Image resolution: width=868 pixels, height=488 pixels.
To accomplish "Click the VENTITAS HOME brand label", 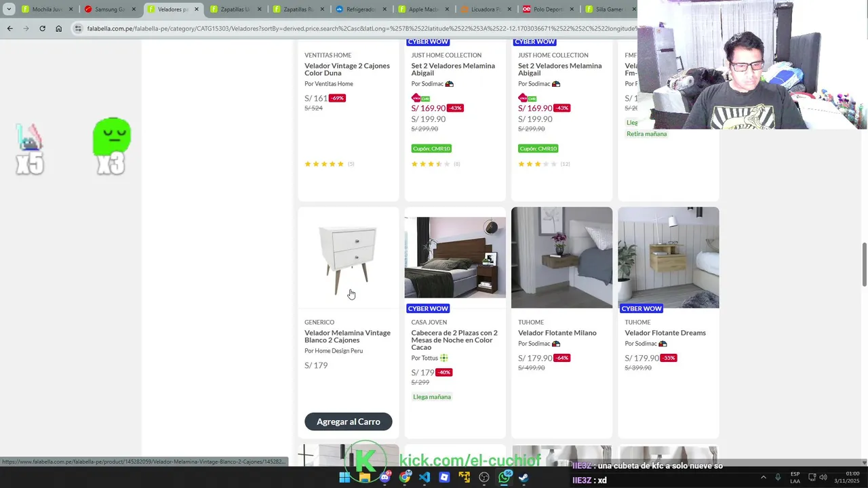I will tap(328, 56).
